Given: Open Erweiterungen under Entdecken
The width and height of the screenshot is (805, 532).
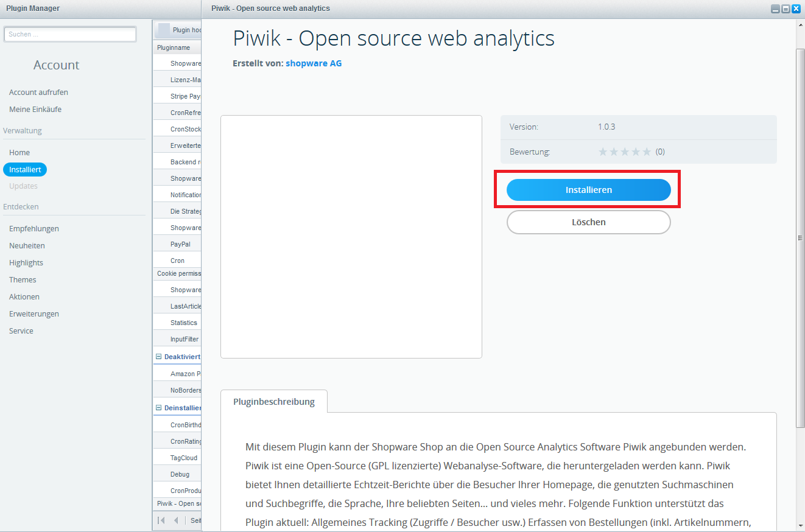Looking at the screenshot, I should click(x=34, y=314).
